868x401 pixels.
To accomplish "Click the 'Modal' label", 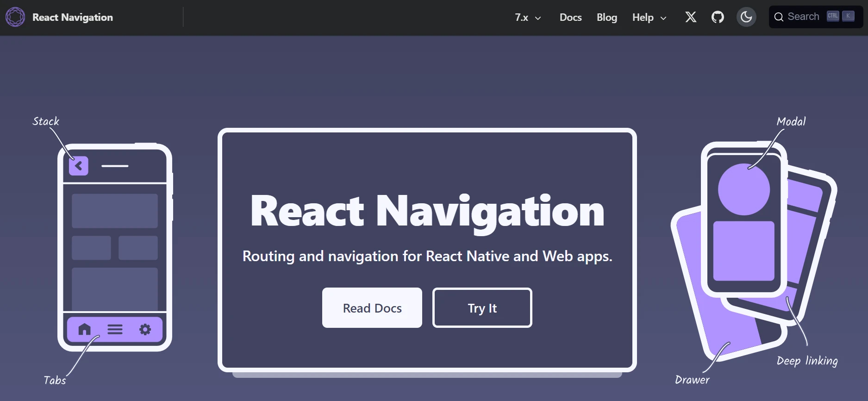I will pyautogui.click(x=791, y=121).
